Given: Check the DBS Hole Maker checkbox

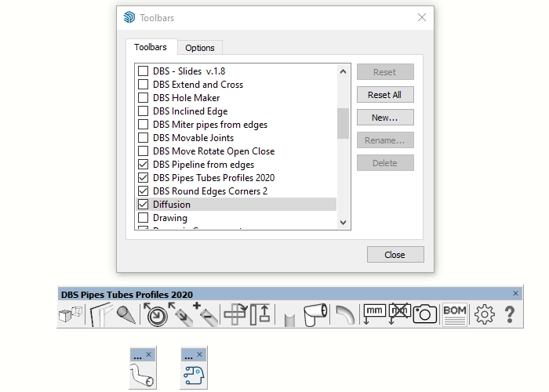Looking at the screenshot, I should pos(143,98).
